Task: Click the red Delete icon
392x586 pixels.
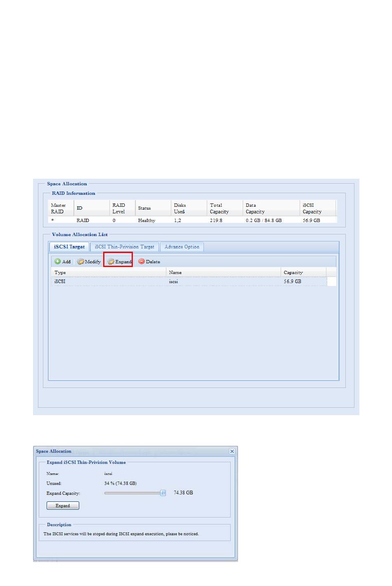Action: click(142, 261)
